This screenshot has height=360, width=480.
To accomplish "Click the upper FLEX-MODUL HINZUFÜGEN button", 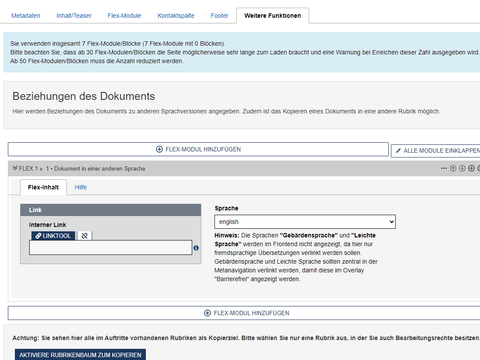I will [198, 149].
